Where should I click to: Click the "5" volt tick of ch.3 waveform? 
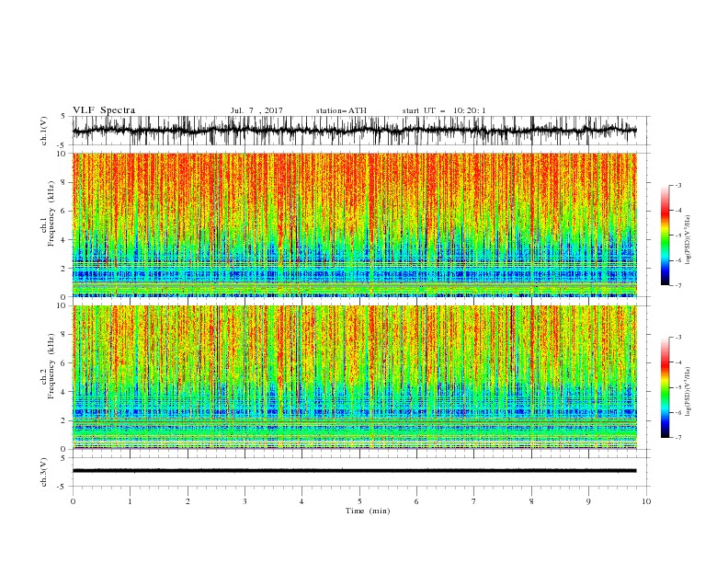point(63,458)
